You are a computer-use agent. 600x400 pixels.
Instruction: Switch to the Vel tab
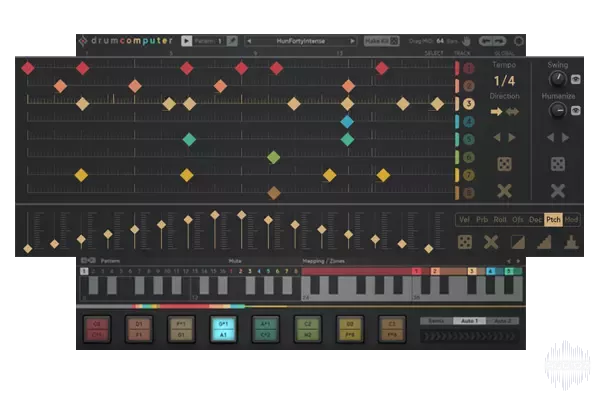(465, 220)
